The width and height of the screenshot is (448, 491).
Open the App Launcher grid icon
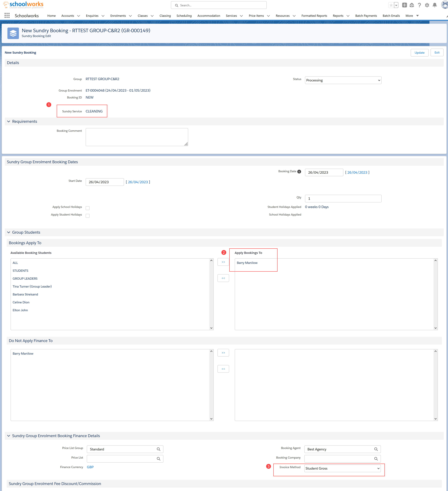7,16
